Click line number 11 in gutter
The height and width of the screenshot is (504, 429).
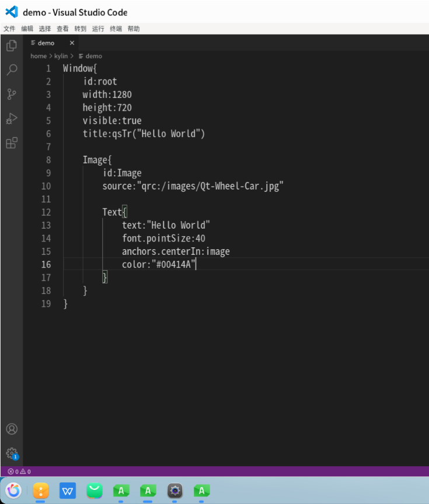(x=46, y=199)
